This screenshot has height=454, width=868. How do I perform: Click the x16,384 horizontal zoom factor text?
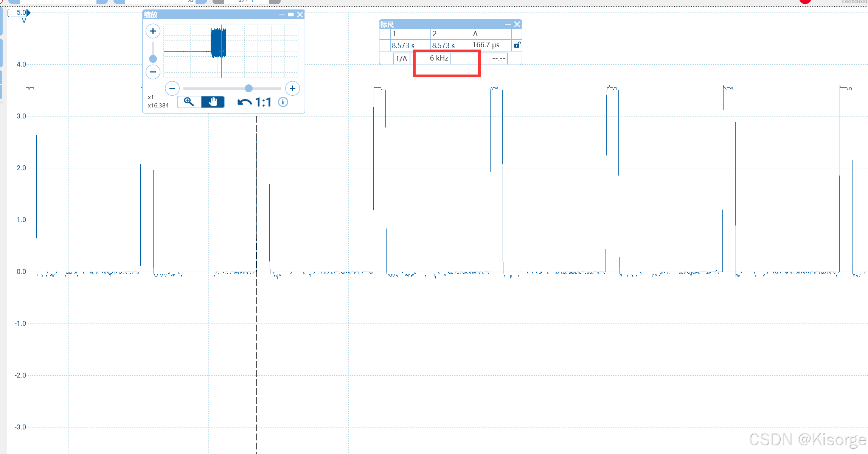158,106
